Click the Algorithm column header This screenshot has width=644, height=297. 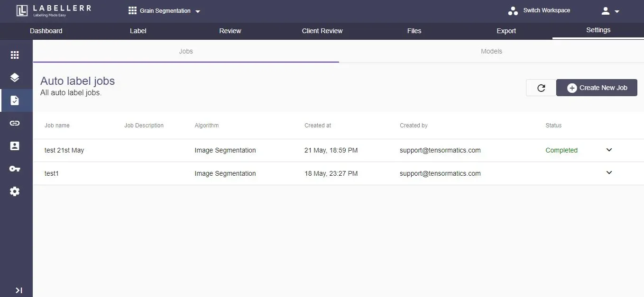tap(207, 126)
